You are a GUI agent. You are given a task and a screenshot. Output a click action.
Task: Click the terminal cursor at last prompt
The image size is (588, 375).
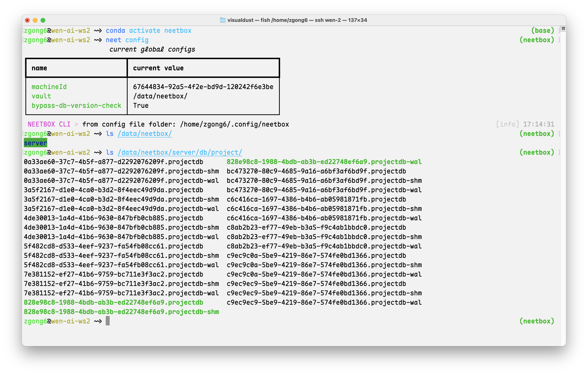click(108, 321)
